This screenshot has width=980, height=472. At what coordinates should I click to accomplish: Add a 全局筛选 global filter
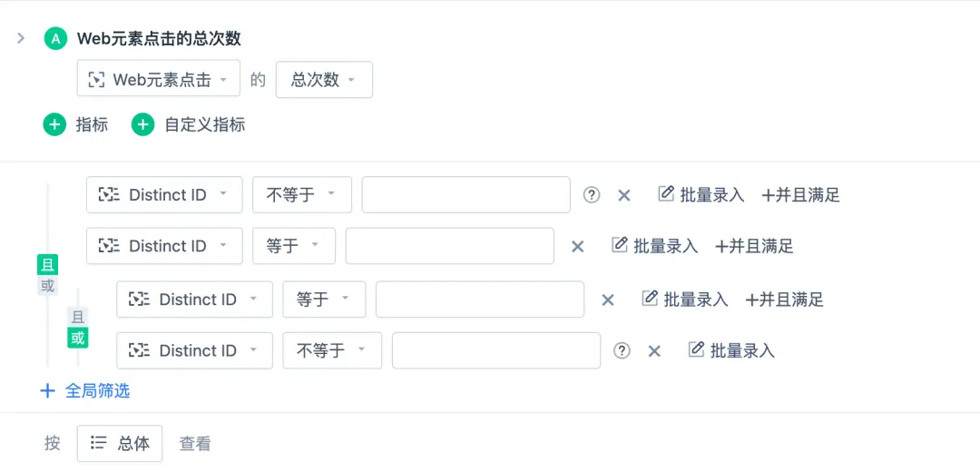(x=85, y=391)
